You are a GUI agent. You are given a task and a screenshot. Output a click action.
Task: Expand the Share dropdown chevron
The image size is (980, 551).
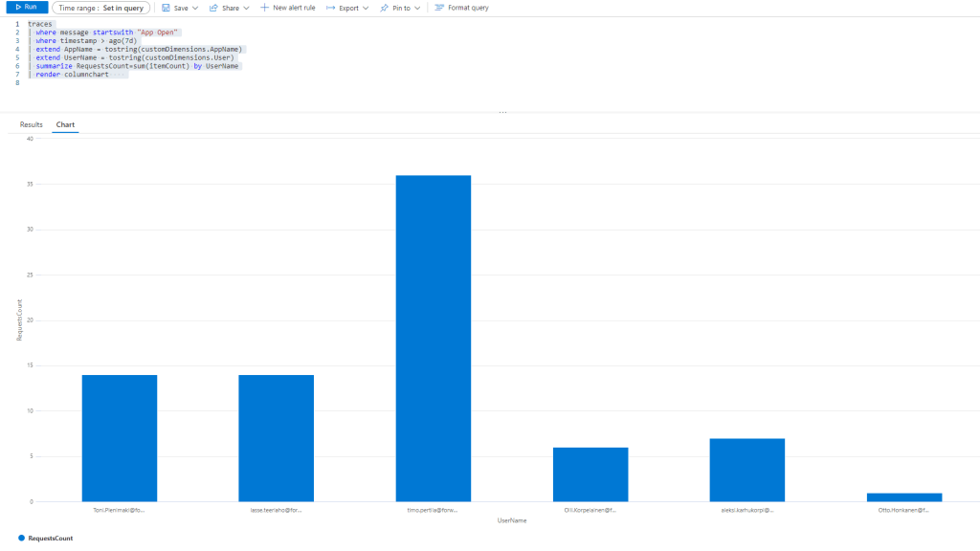tap(246, 8)
